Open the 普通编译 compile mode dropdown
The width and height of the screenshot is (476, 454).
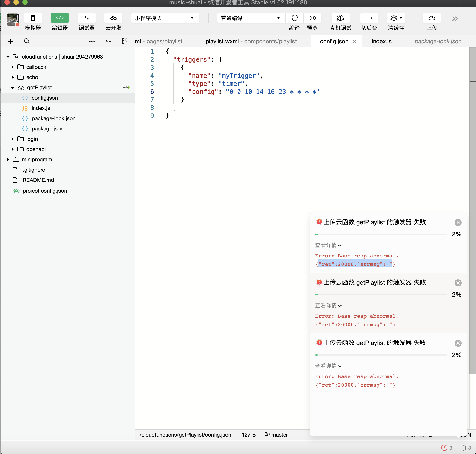[x=251, y=18]
